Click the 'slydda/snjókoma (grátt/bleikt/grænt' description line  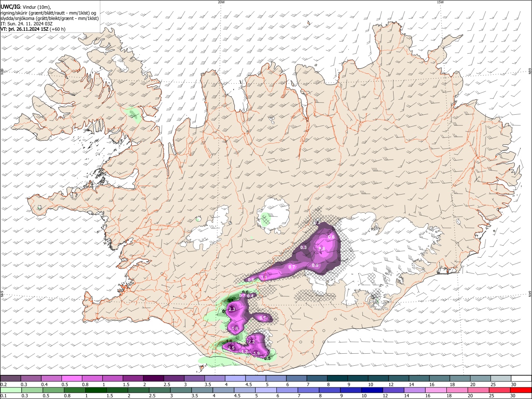(x=49, y=18)
